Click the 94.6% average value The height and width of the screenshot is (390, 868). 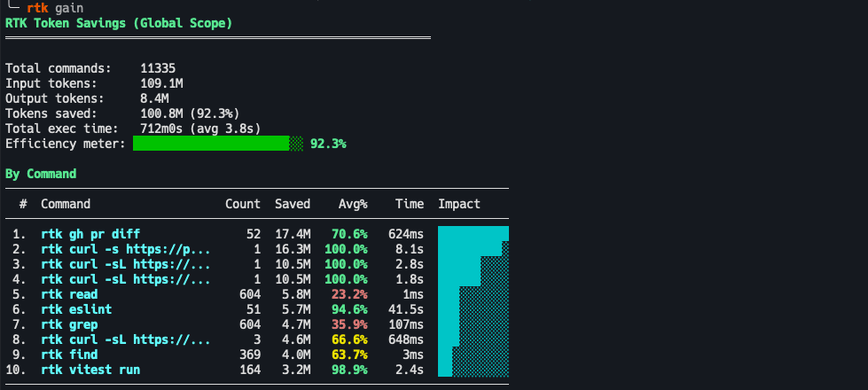349,309
